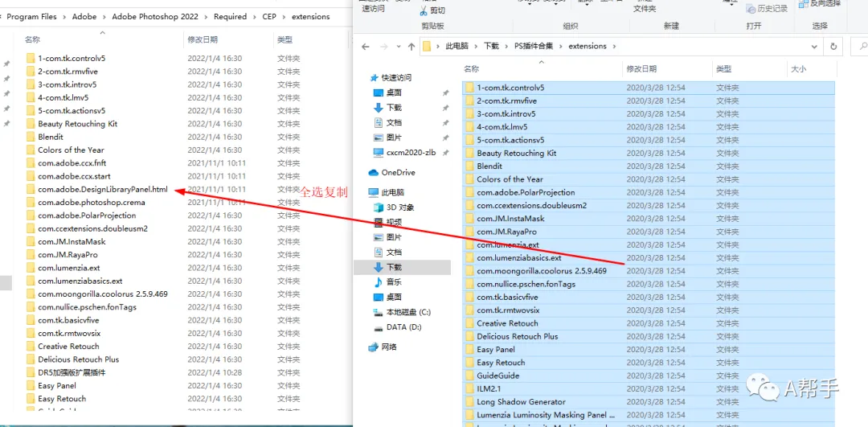Click Adobe Photoshop 2022 breadcrumb in left window
Image resolution: width=868 pixels, height=427 pixels.
[155, 17]
